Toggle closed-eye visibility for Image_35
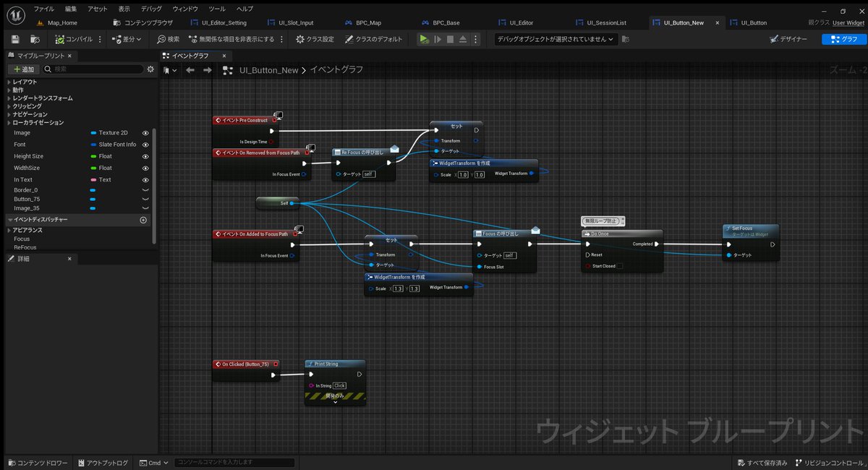The image size is (868, 470). (x=145, y=208)
